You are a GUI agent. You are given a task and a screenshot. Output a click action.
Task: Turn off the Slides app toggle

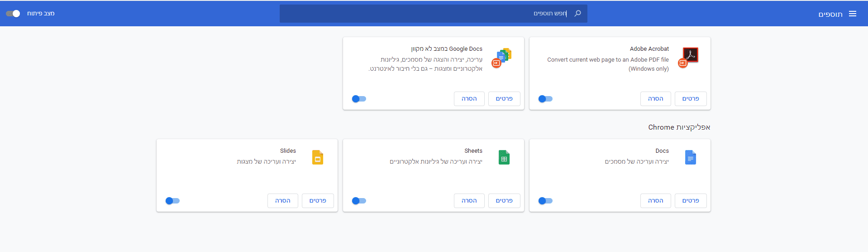point(172,201)
